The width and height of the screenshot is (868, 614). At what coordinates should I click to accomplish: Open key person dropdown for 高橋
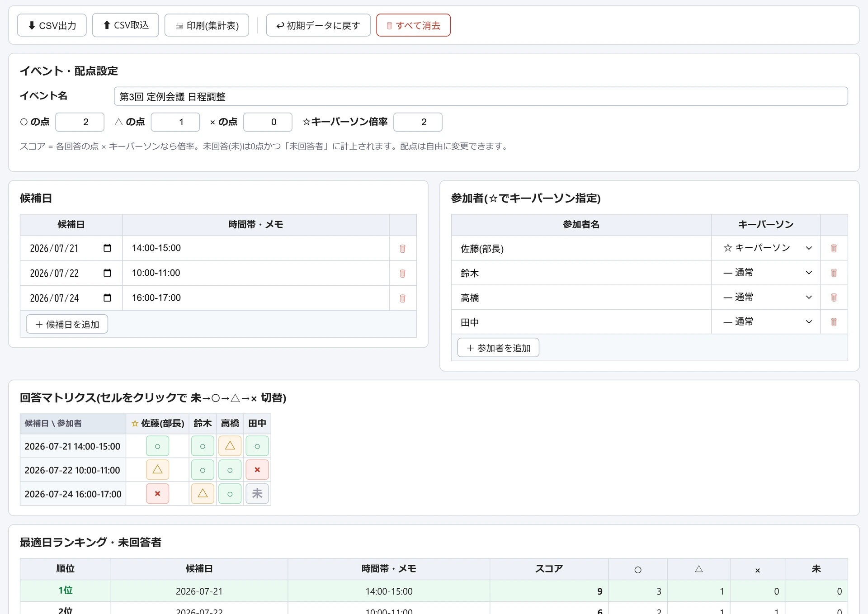(x=766, y=297)
